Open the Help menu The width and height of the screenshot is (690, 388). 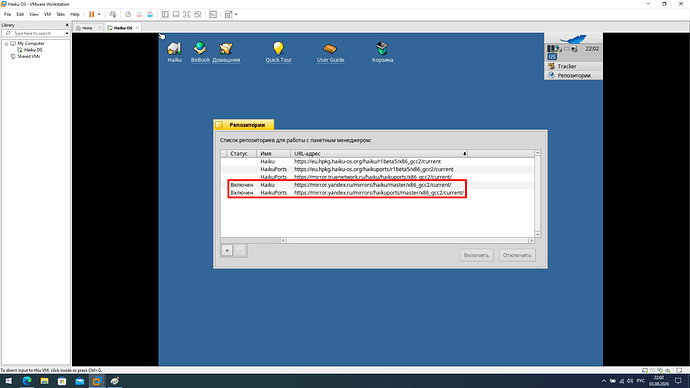pos(75,15)
